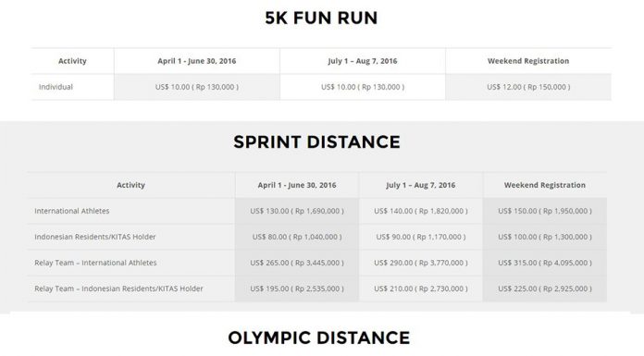Click Indonesian Residents/KITAS Holder row label
Screen dimensions: 644x356
pos(95,237)
